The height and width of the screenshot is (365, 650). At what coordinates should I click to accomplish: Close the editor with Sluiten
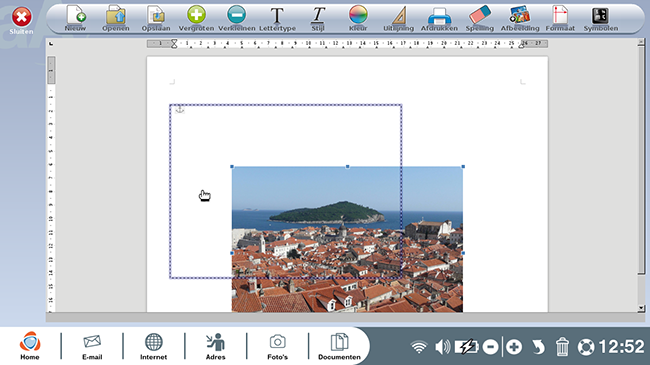21,21
